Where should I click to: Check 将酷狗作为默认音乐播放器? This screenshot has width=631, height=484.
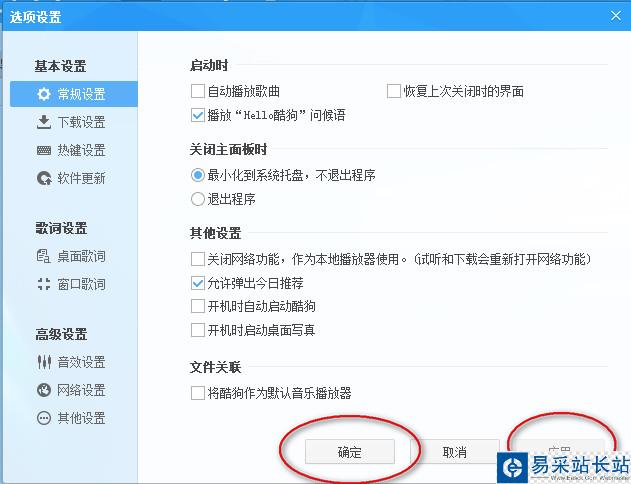click(x=198, y=393)
